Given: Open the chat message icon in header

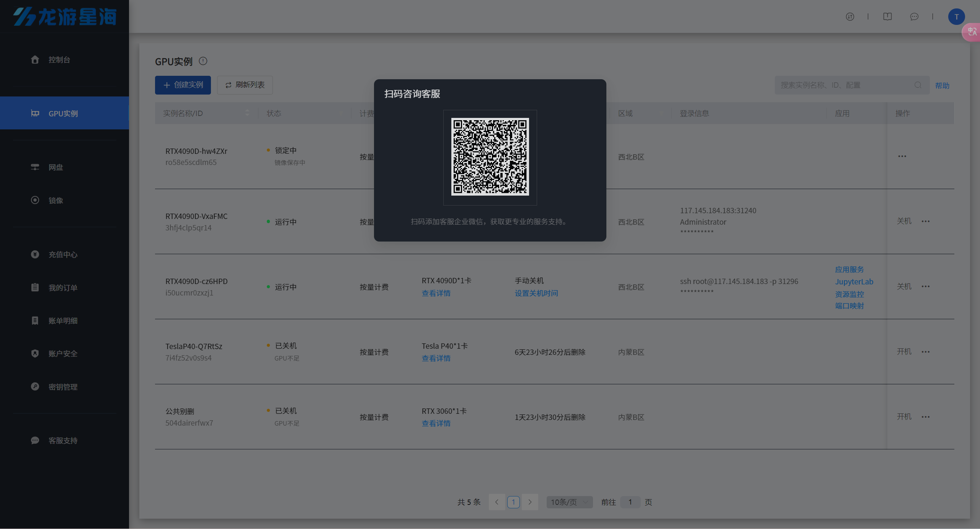Looking at the screenshot, I should point(914,17).
